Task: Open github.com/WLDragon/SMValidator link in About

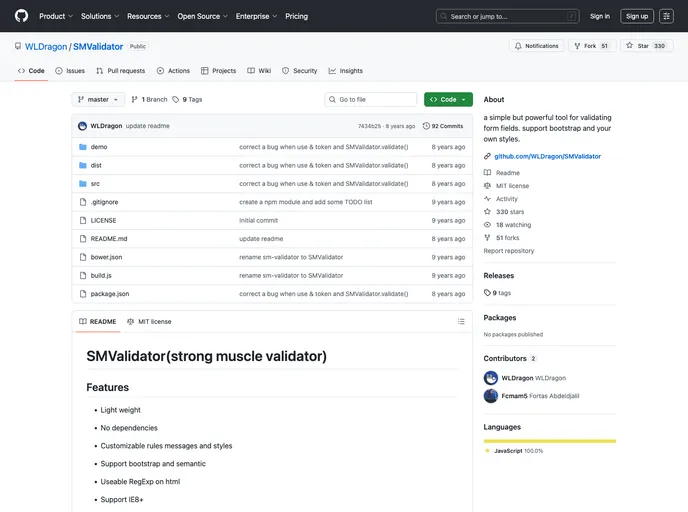Action: [x=547, y=156]
